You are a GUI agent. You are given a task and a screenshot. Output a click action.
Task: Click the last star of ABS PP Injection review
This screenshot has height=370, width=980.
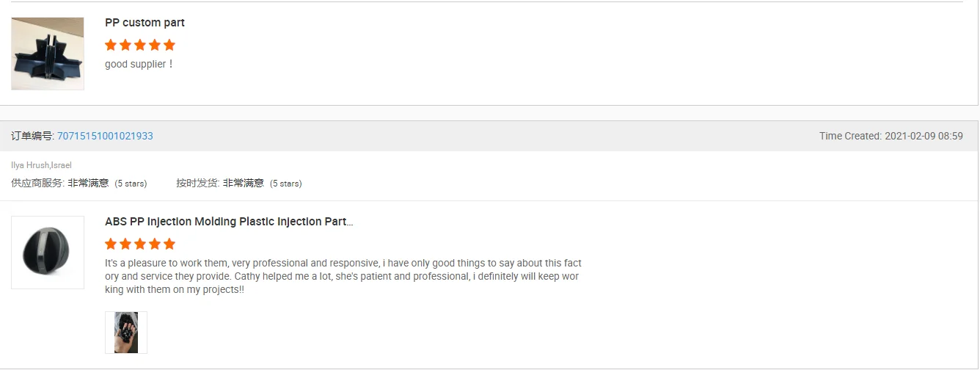[169, 244]
